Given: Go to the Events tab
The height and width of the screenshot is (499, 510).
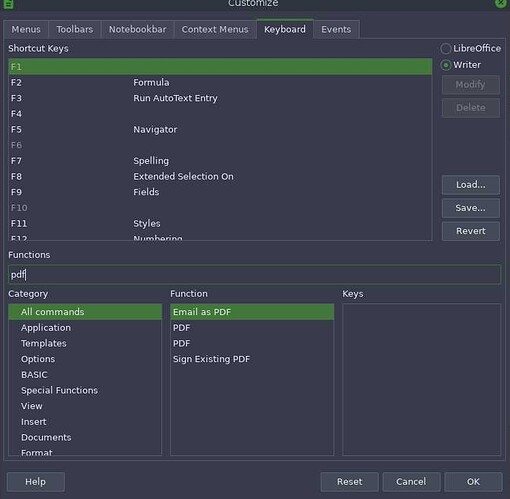Looking at the screenshot, I should [336, 30].
